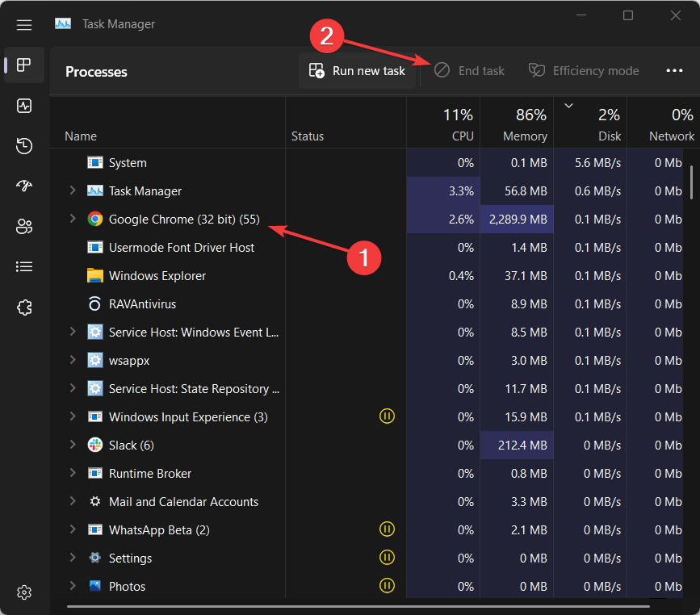Viewport: 700px width, 615px height.
Task: Open the App history page icon
Action: 24,146
